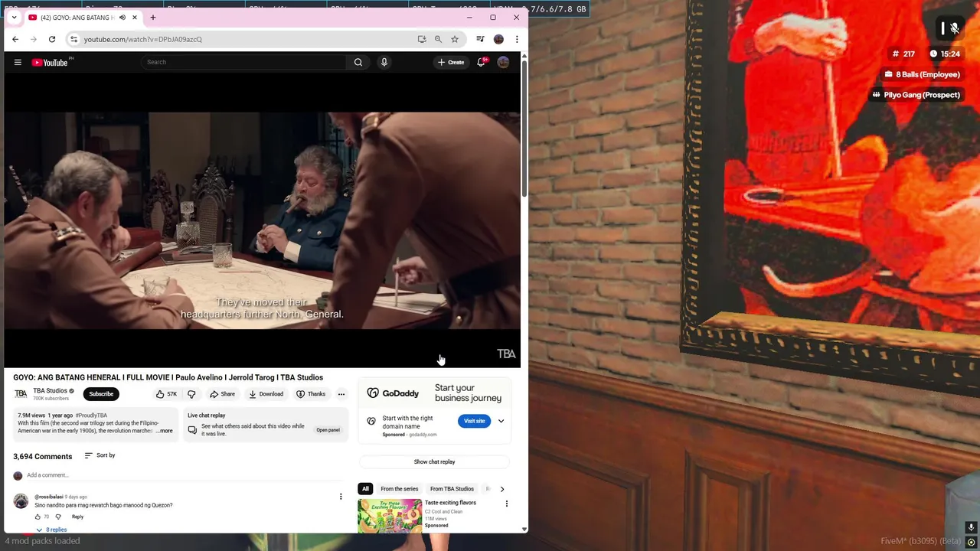The height and width of the screenshot is (551, 980).
Task: Open Taste exciting flavors ad thumbnail
Action: (390, 515)
